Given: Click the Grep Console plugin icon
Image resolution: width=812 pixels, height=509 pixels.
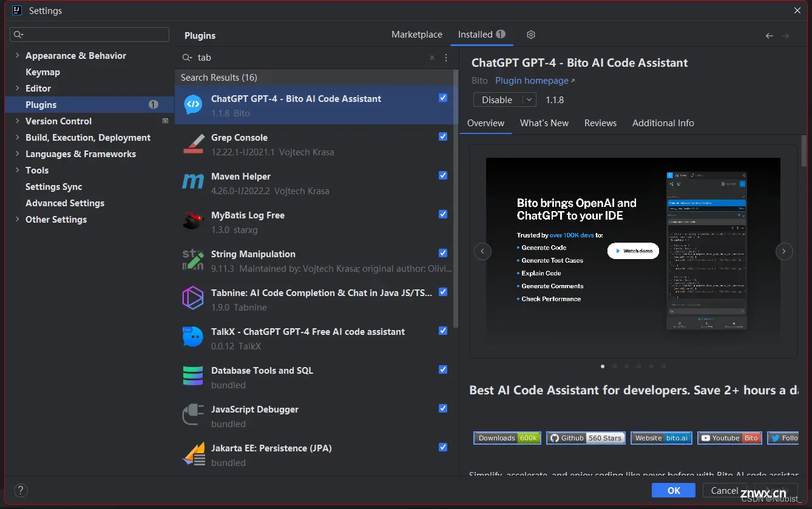Looking at the screenshot, I should 193,144.
